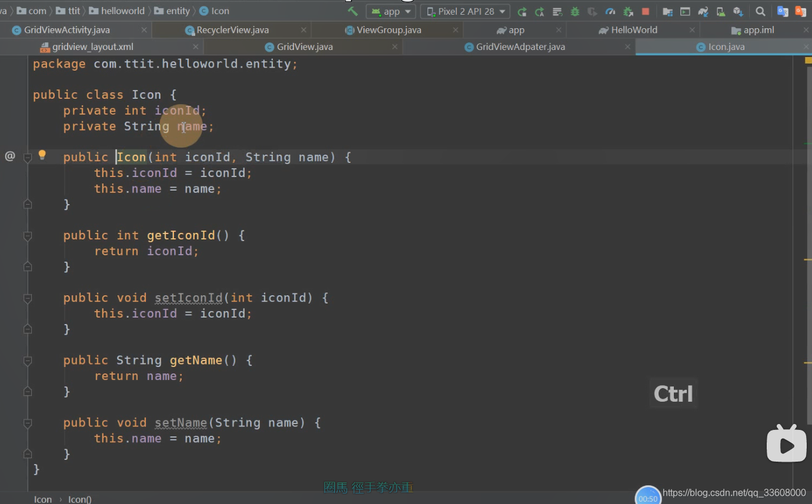Collapse the setName method fold marker
This screenshot has width=812, height=504.
[28, 423]
